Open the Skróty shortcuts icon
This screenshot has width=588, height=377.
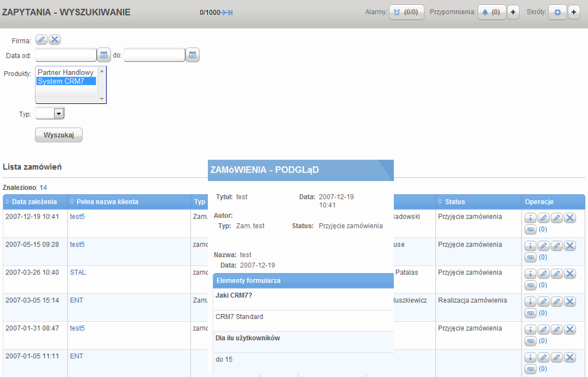[x=557, y=12]
